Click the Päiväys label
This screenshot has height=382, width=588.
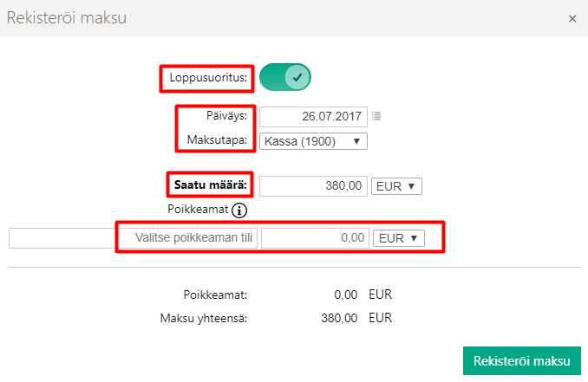click(x=227, y=115)
